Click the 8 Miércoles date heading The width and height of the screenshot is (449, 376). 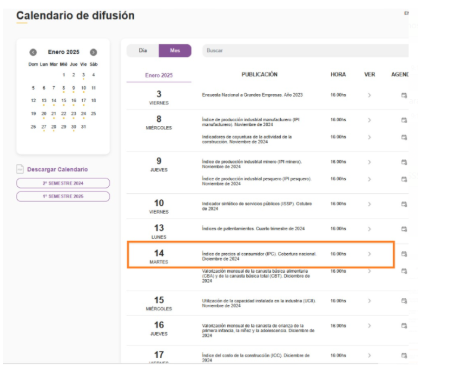(x=159, y=122)
